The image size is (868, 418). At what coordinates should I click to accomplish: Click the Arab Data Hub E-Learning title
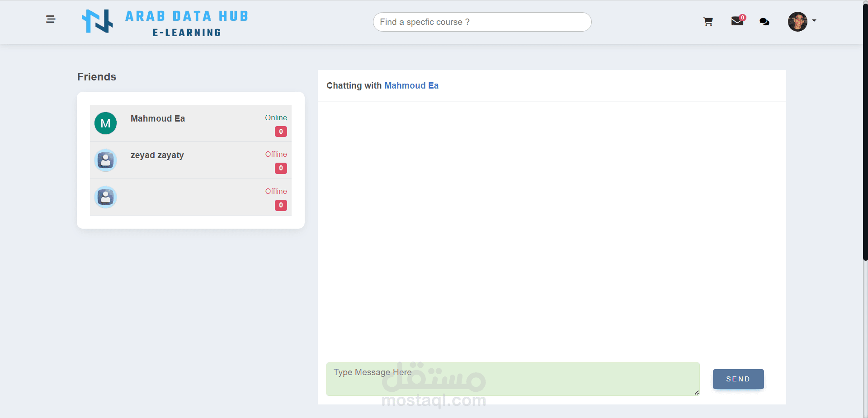[x=187, y=23]
